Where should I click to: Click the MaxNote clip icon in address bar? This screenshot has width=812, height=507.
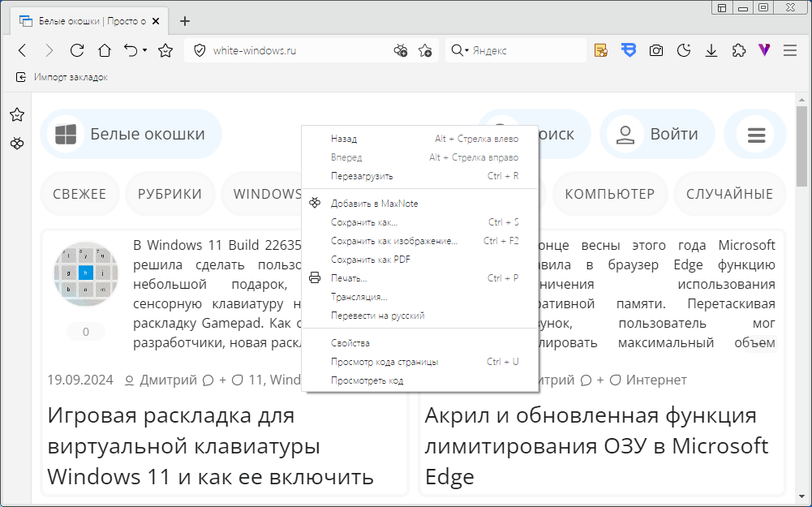(400, 50)
